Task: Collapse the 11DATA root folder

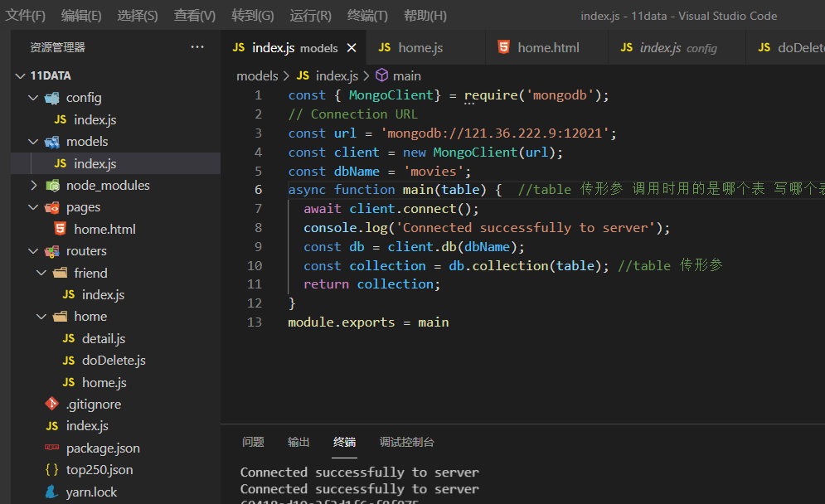Action: coord(21,75)
